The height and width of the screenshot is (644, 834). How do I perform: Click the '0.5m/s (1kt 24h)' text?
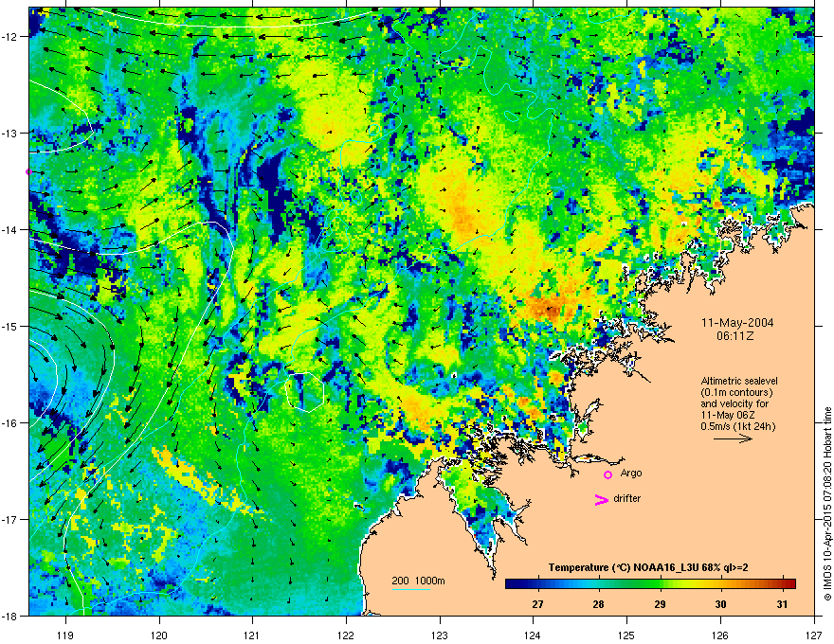coord(738,426)
